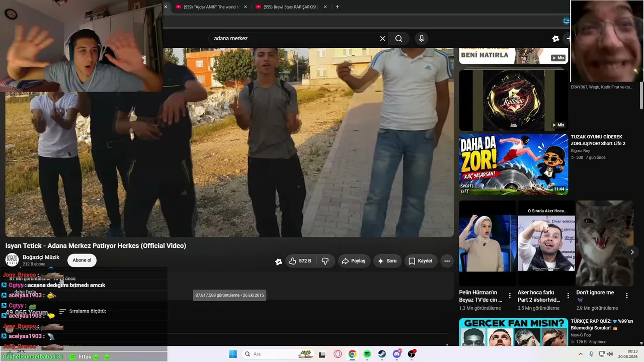Click the YouTube icon left of Create button

[x=555, y=38]
